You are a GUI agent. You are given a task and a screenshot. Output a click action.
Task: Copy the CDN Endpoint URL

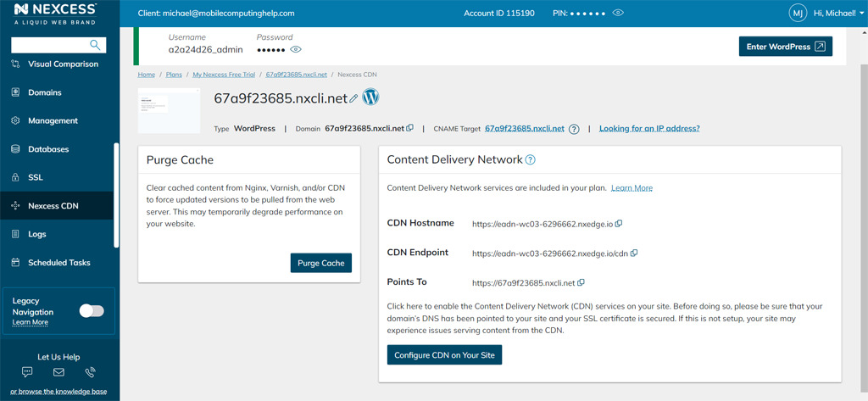tap(634, 253)
